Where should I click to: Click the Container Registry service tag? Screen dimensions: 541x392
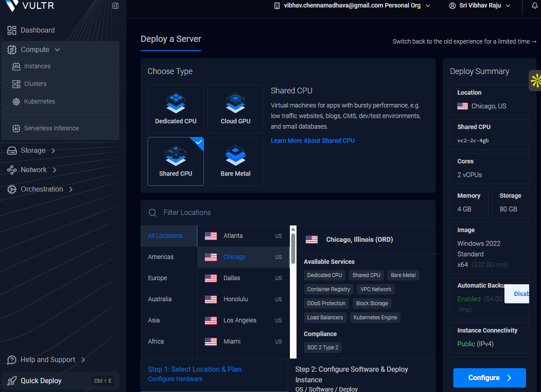(329, 289)
